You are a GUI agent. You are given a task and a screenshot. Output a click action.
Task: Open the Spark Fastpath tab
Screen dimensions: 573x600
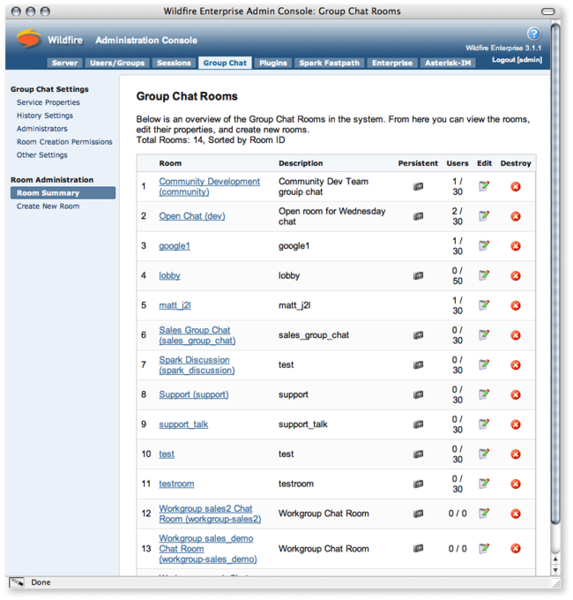[329, 63]
